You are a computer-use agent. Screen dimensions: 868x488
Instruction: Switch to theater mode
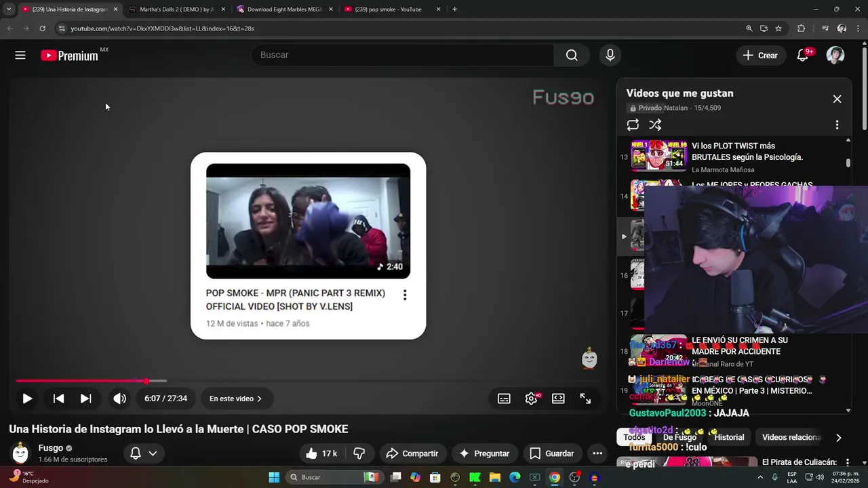[558, 399]
